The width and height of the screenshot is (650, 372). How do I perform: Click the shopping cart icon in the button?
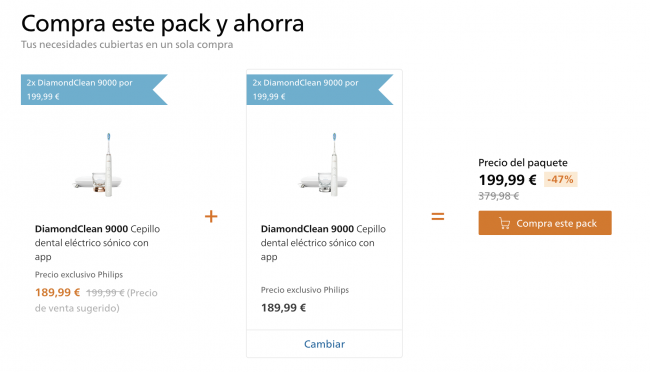click(504, 223)
